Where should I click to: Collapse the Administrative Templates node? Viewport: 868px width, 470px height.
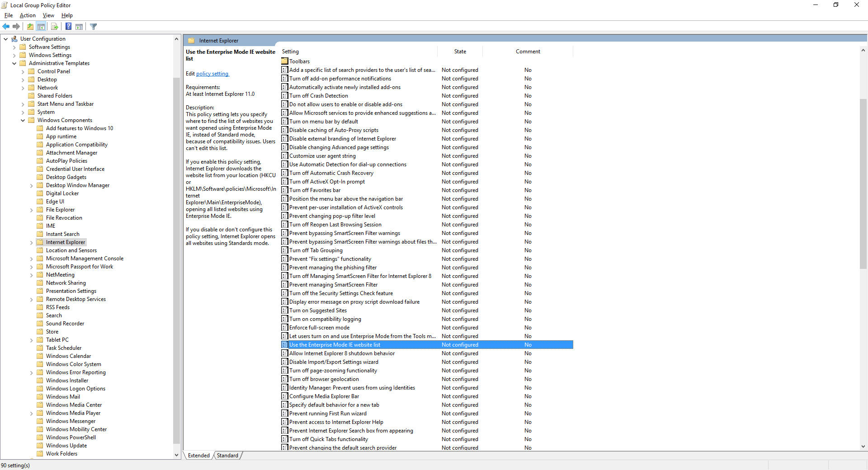tap(14, 63)
